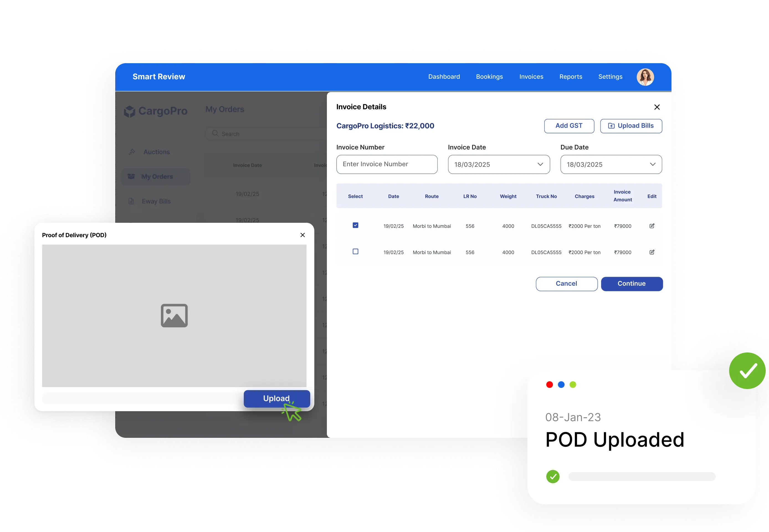Click the CargoPro Logistics: ₹22,000 heading
Image resolution: width=769 pixels, height=532 pixels.
(385, 126)
